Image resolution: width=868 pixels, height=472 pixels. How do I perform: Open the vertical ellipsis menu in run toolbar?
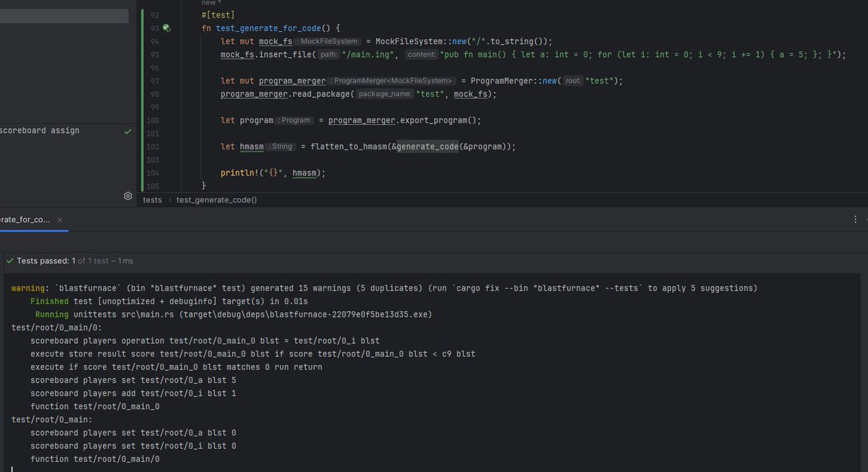click(856, 219)
